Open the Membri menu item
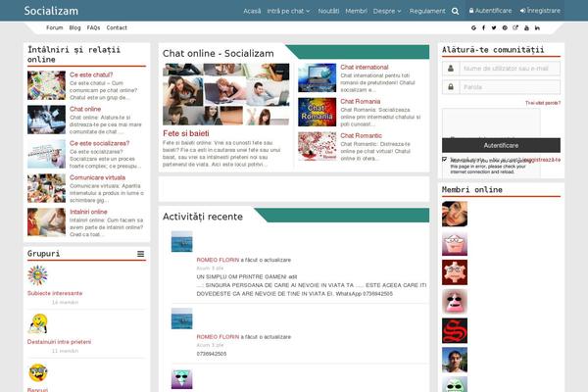 357,11
